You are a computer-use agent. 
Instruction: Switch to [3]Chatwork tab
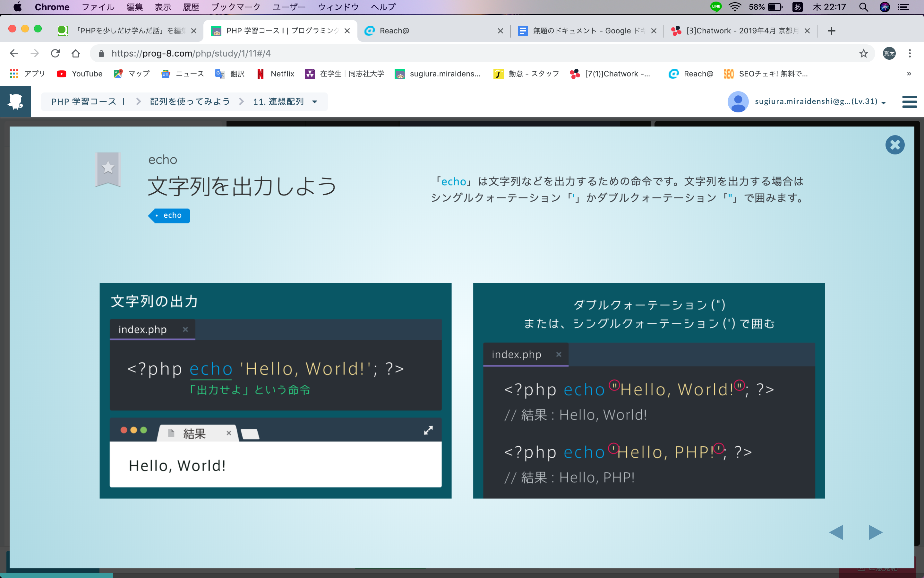741,31
